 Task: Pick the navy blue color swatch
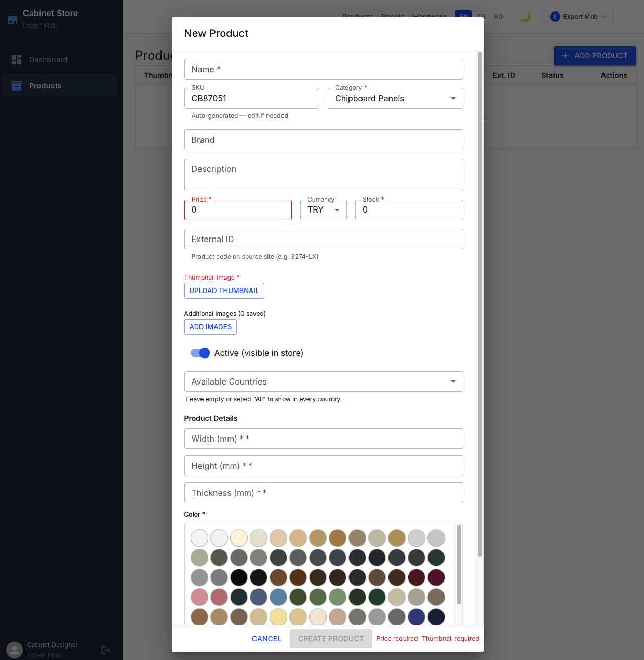(417, 617)
